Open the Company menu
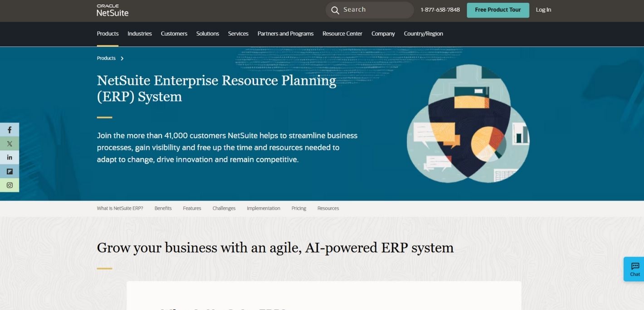 coord(383,34)
